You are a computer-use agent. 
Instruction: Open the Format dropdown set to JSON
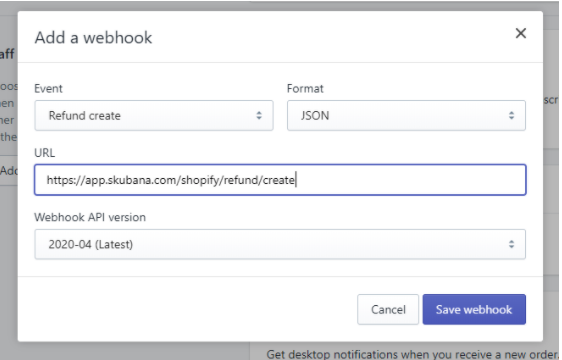[x=406, y=115]
